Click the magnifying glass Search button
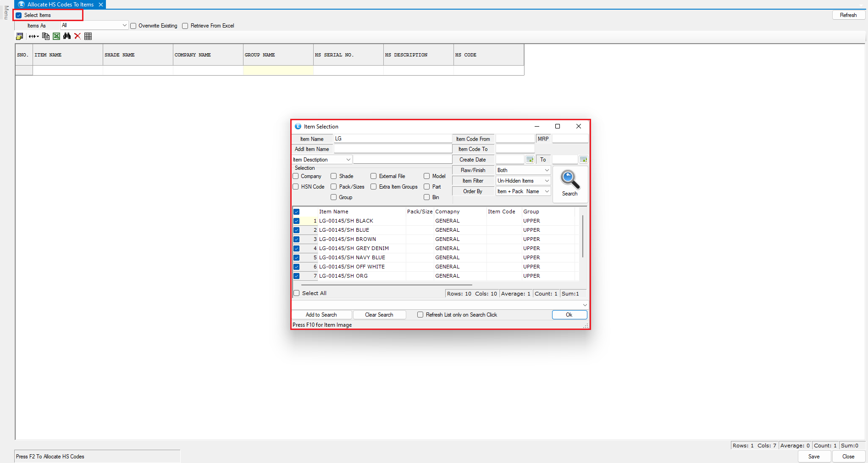Image resolution: width=868 pixels, height=463 pixels. pyautogui.click(x=570, y=184)
